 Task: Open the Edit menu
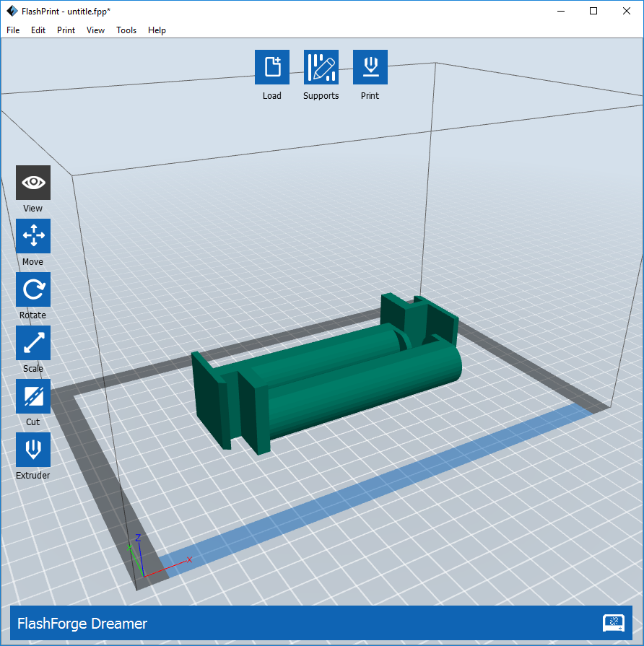[x=38, y=30]
